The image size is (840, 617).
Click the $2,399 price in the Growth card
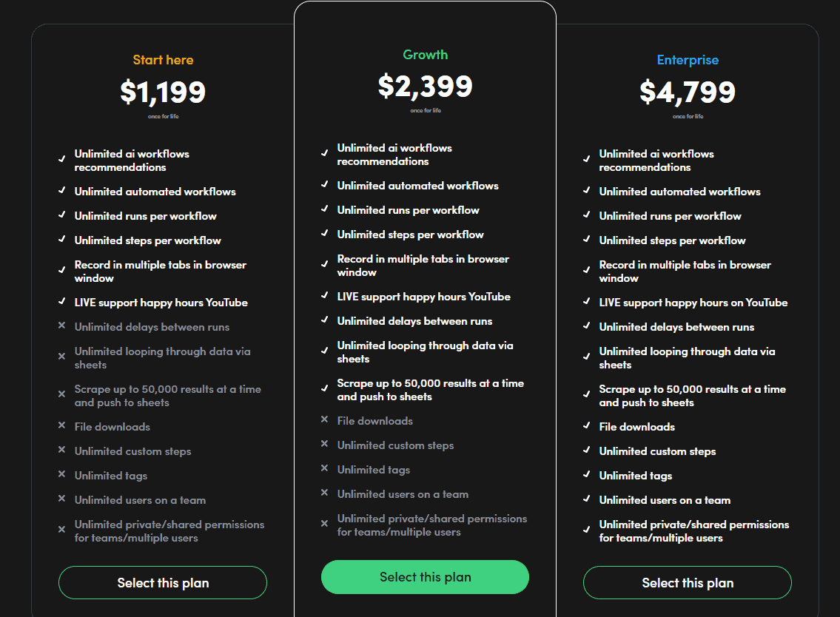426,87
